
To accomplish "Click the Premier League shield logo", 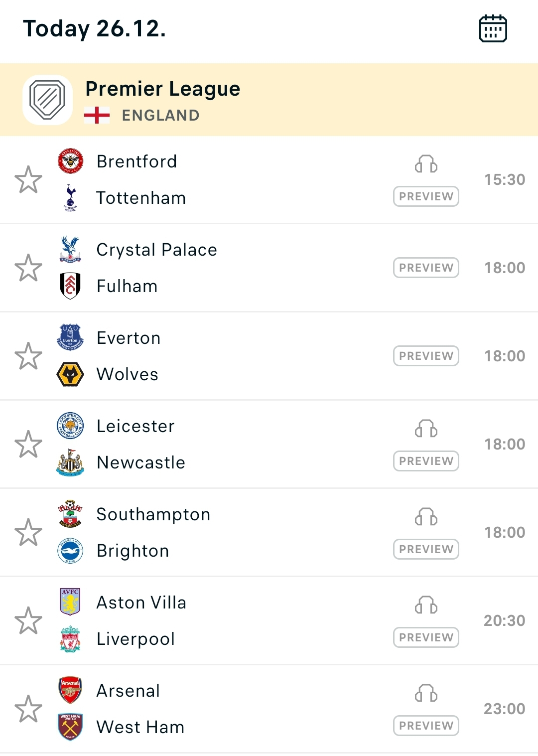I will 47,100.
